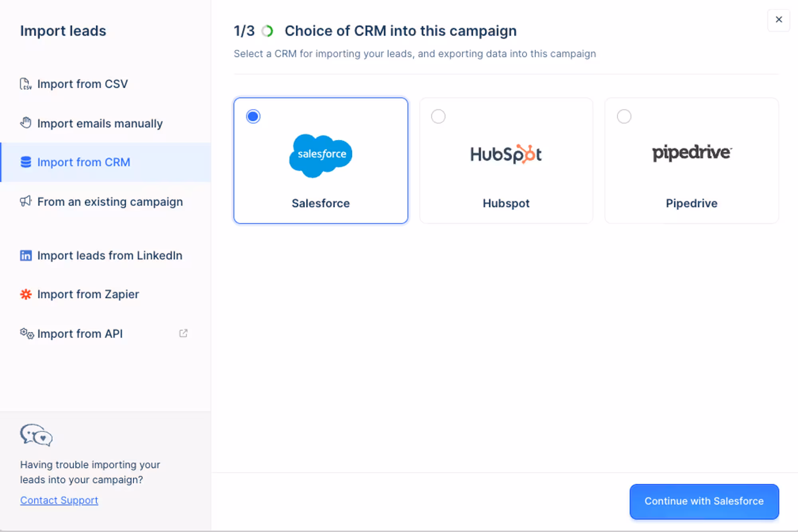Screen dimensions: 798x532
Task: Click the step progress circle indicator
Action: [267, 31]
